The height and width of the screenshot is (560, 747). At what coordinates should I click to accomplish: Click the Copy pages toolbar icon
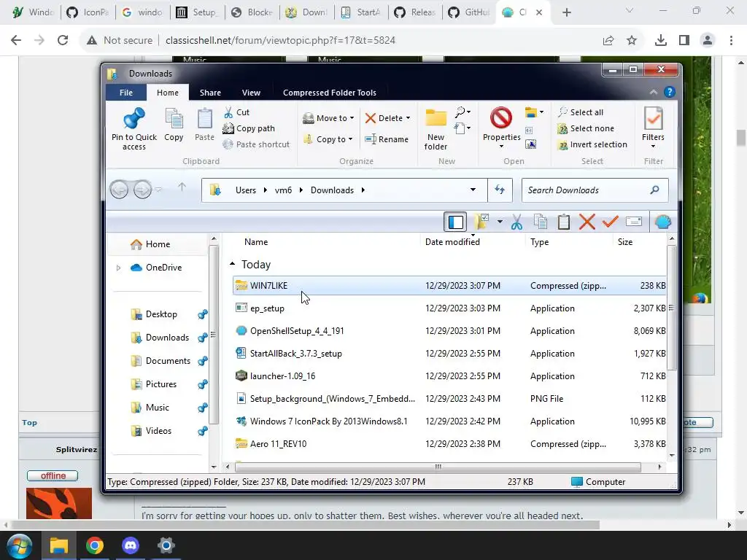541,222
